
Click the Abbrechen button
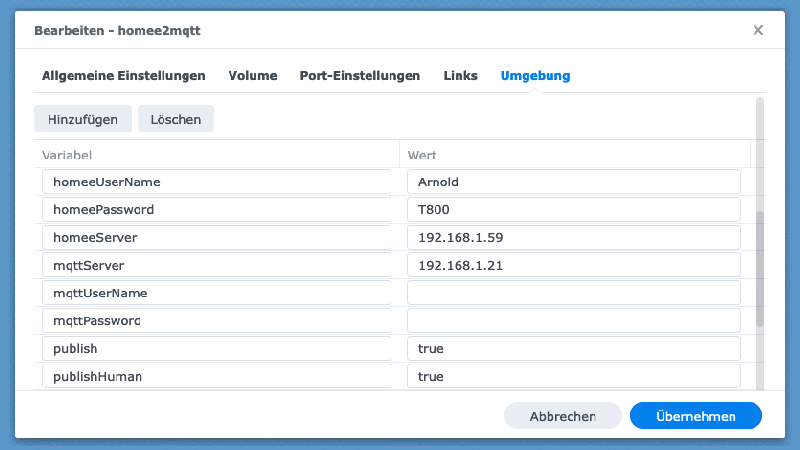click(562, 416)
